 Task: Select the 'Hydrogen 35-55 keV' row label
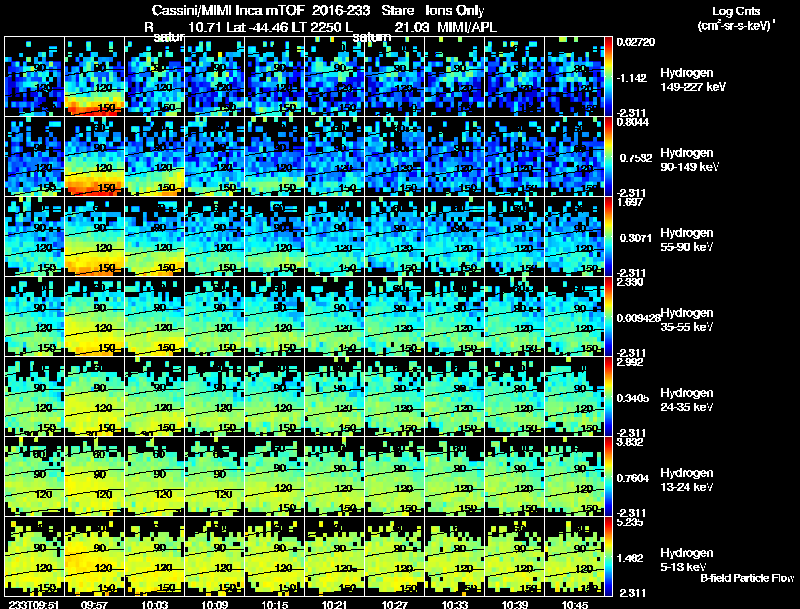pyautogui.click(x=687, y=320)
